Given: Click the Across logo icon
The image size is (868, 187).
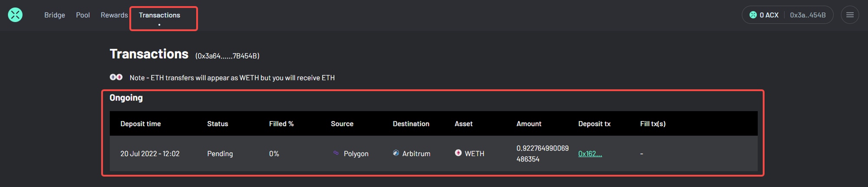Looking at the screenshot, I should point(15,15).
